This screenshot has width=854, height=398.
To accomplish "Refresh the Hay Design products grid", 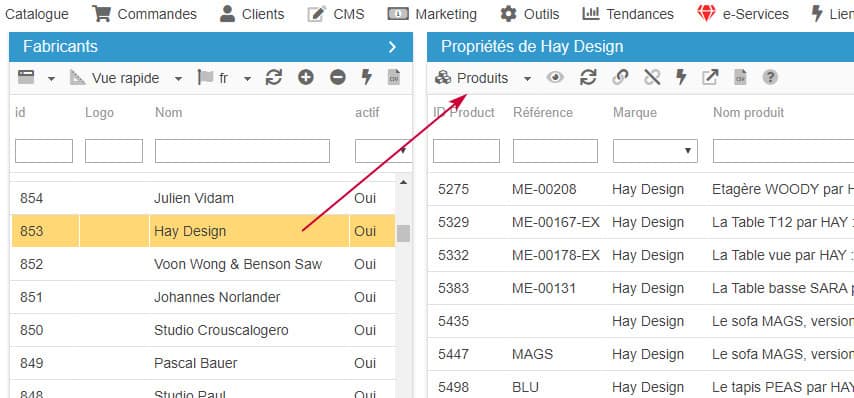I will pyautogui.click(x=588, y=77).
